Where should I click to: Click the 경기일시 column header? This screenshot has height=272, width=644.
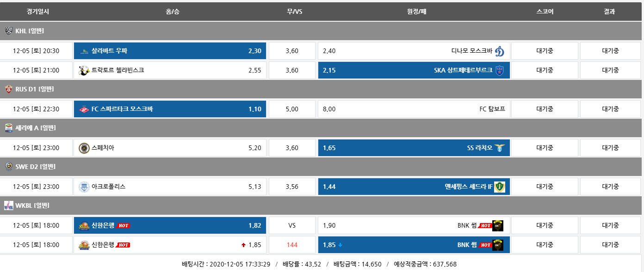click(x=37, y=12)
